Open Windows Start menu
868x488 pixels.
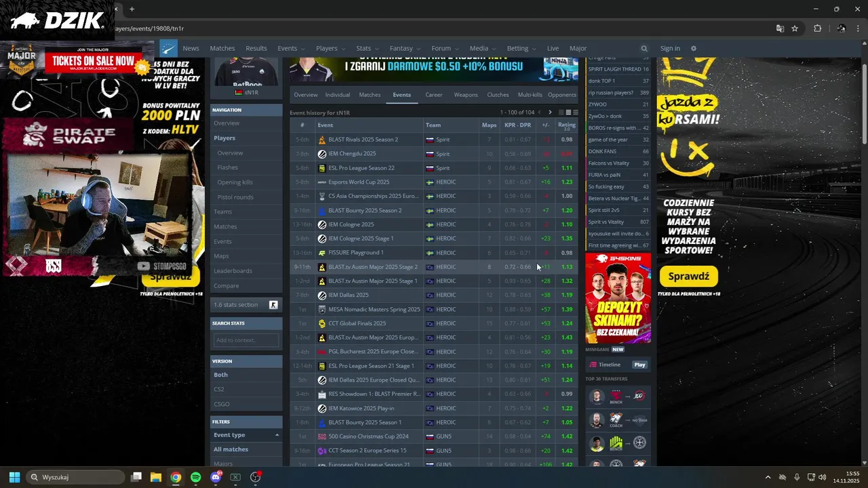tap(14, 477)
